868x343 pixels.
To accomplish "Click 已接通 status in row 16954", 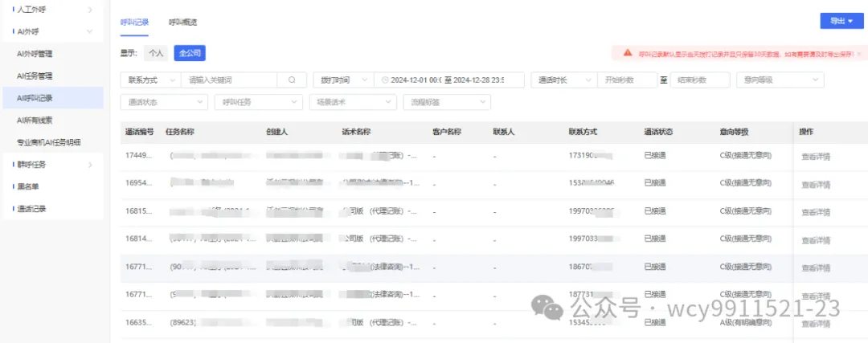I will (655, 183).
